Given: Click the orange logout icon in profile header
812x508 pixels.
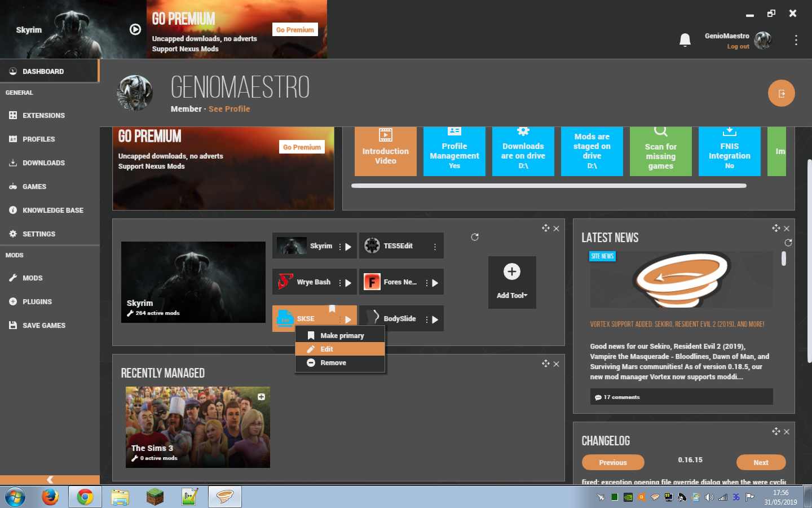Looking at the screenshot, I should pyautogui.click(x=782, y=93).
